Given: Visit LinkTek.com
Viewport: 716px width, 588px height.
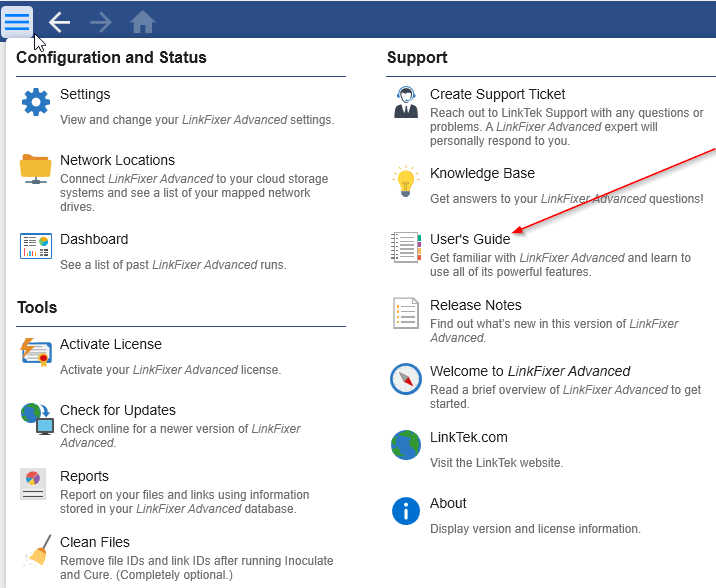Looking at the screenshot, I should pos(469,437).
